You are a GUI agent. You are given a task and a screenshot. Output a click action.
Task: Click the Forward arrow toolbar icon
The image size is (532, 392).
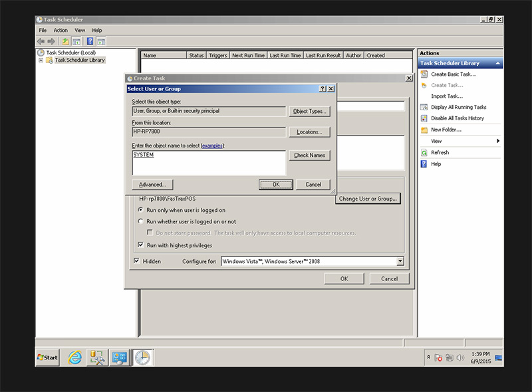click(51, 41)
